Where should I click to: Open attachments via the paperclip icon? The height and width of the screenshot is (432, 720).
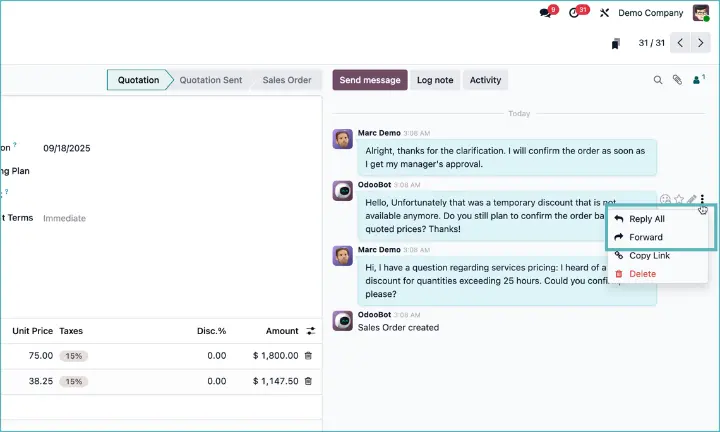pos(677,80)
